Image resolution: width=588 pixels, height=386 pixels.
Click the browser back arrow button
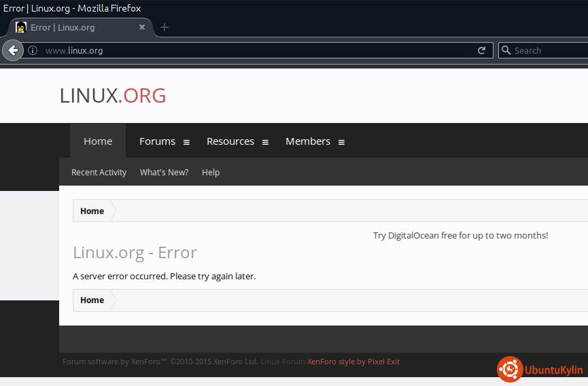tap(13, 50)
